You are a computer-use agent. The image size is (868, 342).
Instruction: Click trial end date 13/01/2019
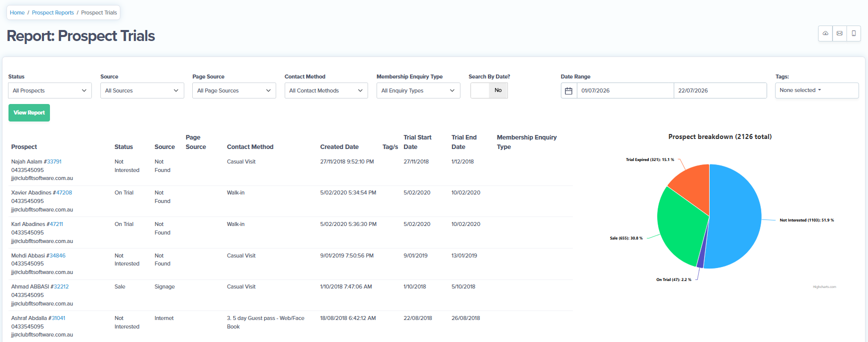(x=464, y=255)
